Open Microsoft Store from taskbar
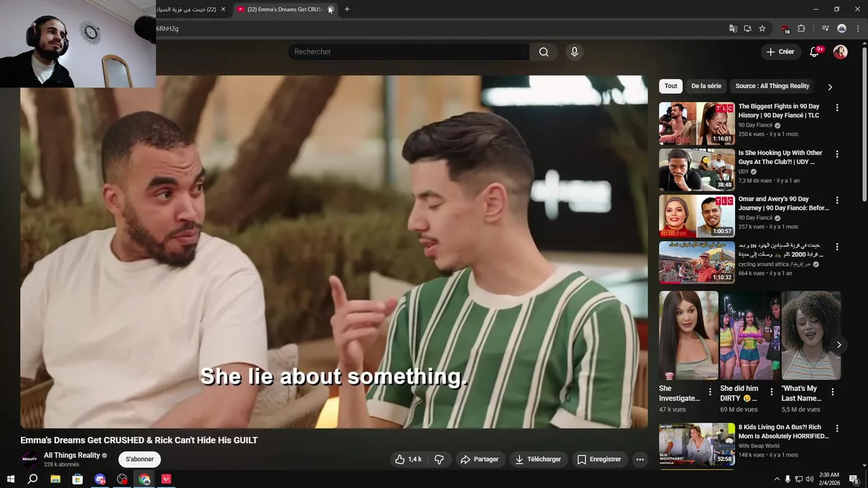868x488 pixels. 78,479
